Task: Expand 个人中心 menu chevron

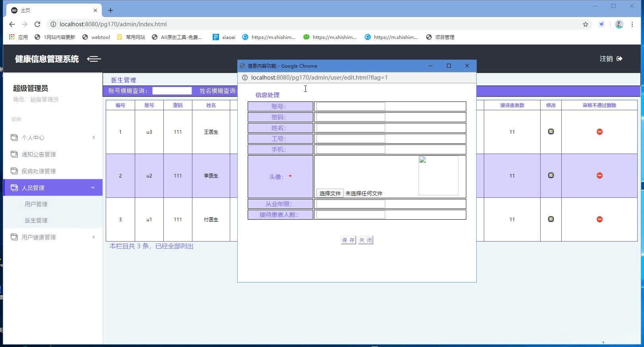Action: 94,138
